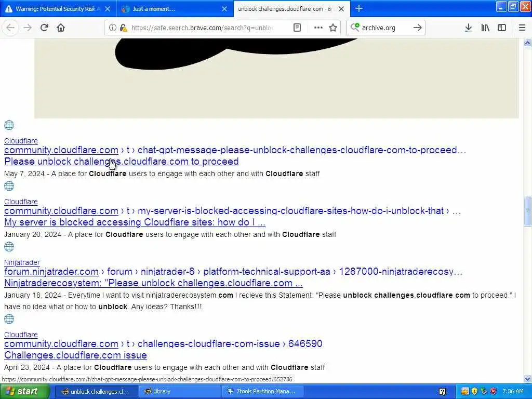Close the unblock challenges.cloudflare.com tab
Viewport: 532px width, 399px height.
coord(341,9)
